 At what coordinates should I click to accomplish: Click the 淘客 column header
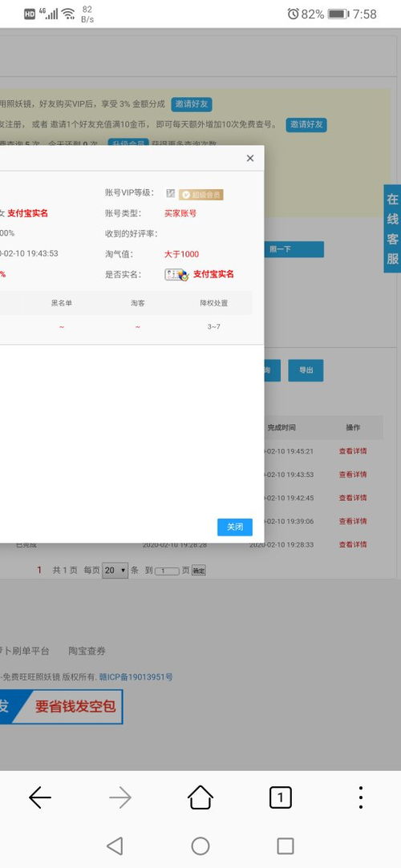(x=138, y=303)
